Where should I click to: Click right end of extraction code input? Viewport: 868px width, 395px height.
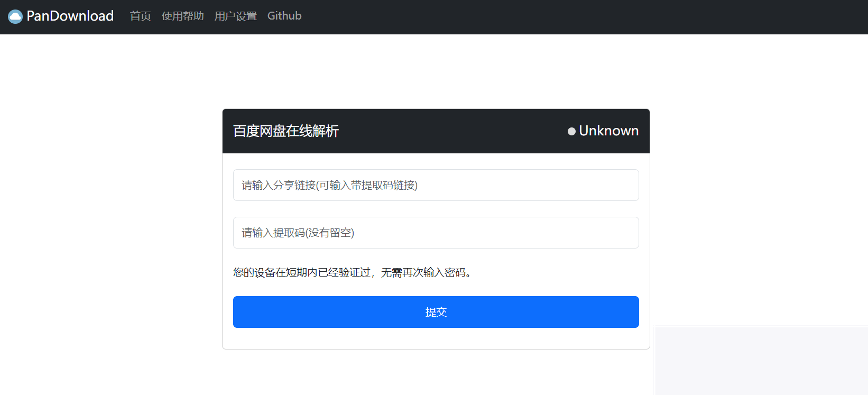coord(624,233)
